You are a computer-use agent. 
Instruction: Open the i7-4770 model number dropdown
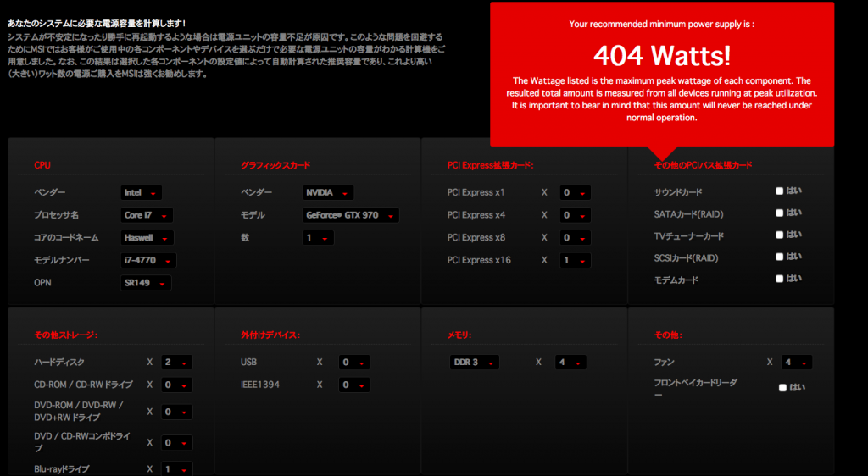[148, 260]
